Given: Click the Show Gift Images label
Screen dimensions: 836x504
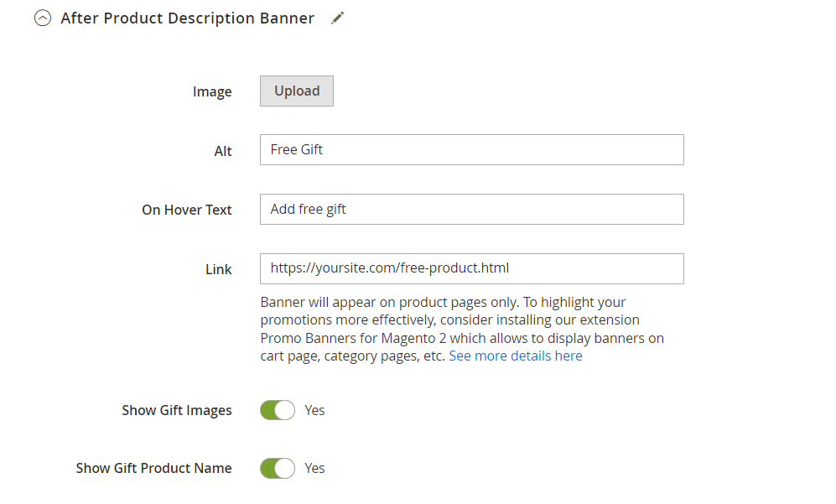Looking at the screenshot, I should (176, 410).
